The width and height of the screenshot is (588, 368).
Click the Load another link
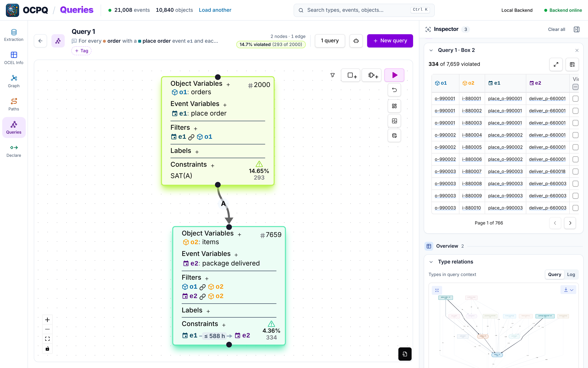(215, 10)
